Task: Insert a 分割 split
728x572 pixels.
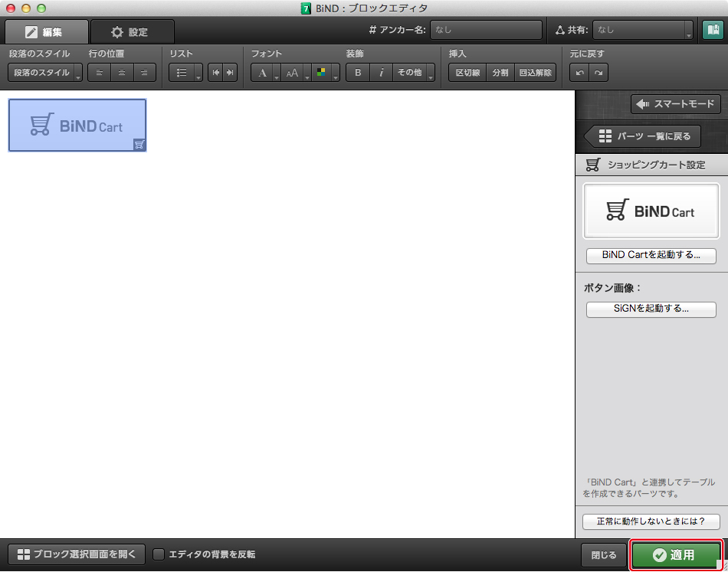Action: click(x=500, y=73)
